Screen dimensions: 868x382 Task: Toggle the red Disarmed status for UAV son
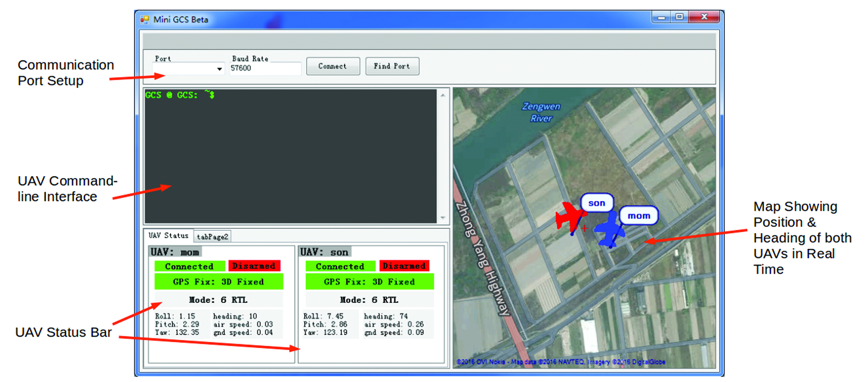(x=405, y=266)
